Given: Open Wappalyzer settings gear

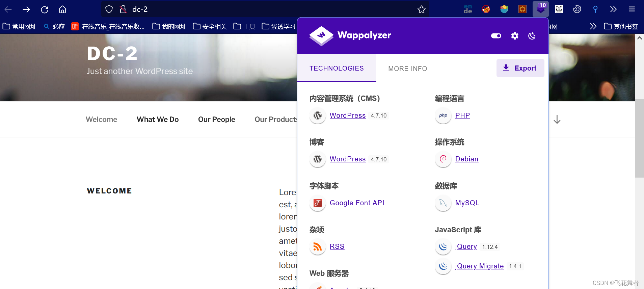Looking at the screenshot, I should (x=515, y=36).
